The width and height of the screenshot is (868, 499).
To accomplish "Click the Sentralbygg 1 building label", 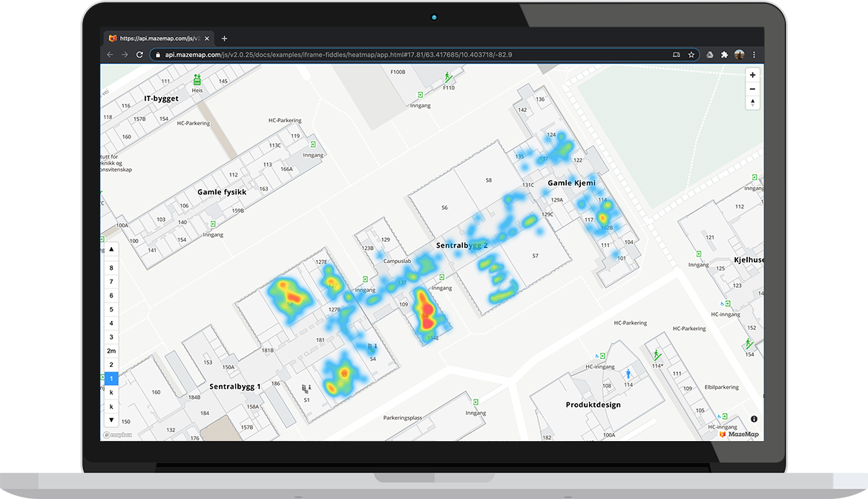I will tap(234, 386).
